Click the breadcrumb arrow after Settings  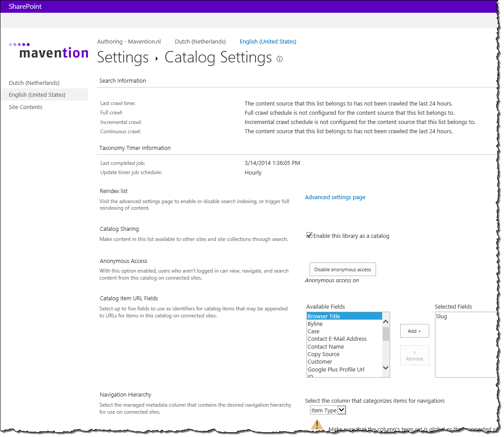pos(157,58)
